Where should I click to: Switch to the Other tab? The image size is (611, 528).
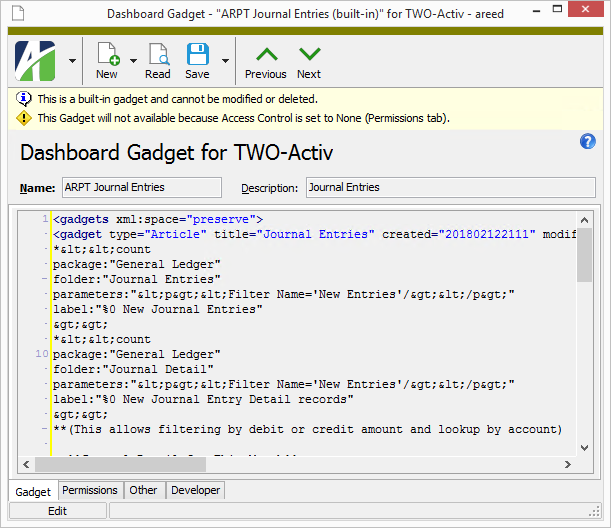point(143,490)
